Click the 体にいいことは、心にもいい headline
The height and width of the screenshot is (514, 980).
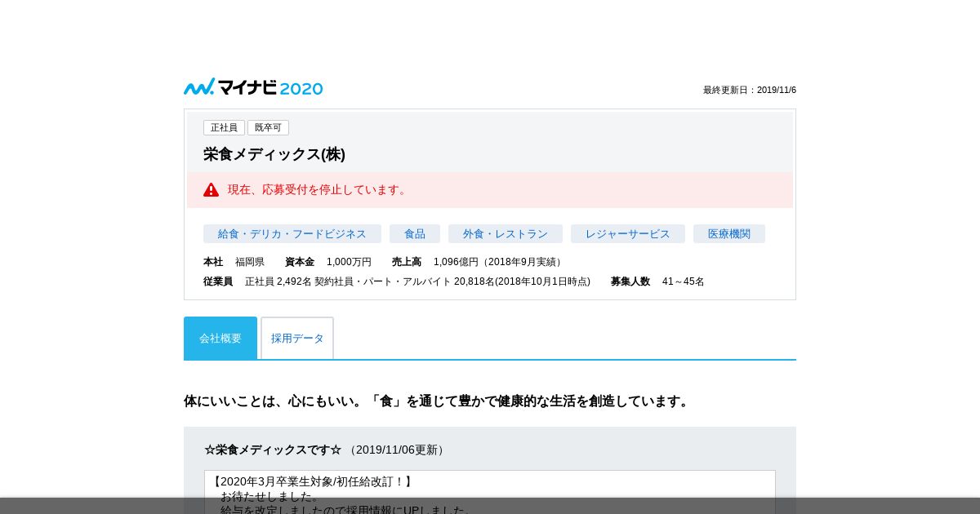(x=439, y=401)
